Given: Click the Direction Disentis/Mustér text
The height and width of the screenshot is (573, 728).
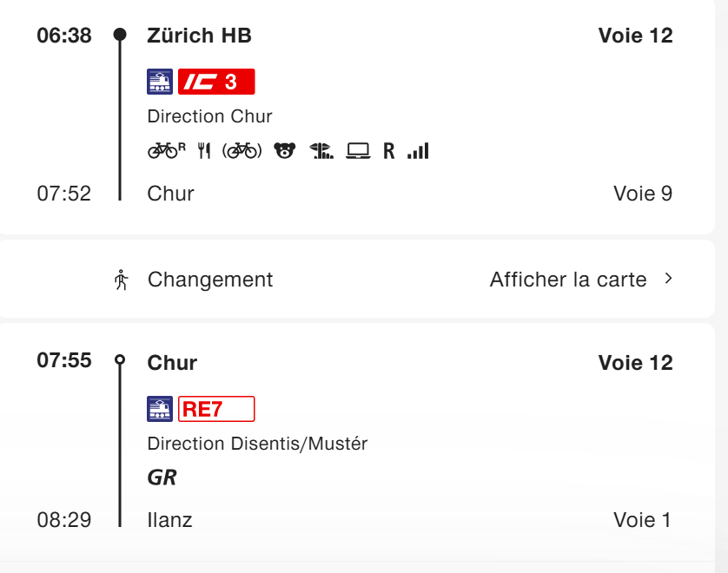Looking at the screenshot, I should [257, 444].
